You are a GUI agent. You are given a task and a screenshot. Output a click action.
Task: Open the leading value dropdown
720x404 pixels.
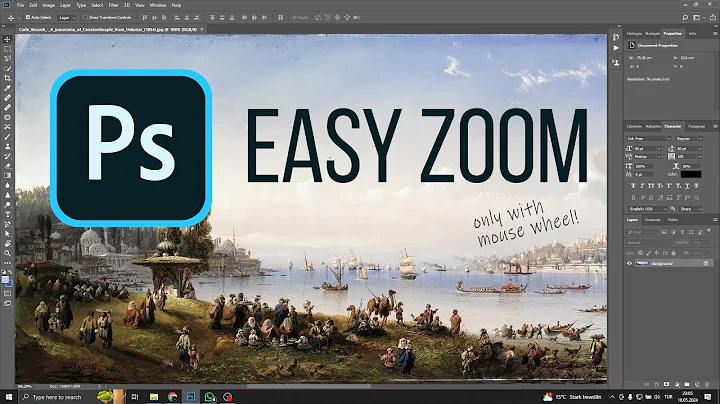700,149
